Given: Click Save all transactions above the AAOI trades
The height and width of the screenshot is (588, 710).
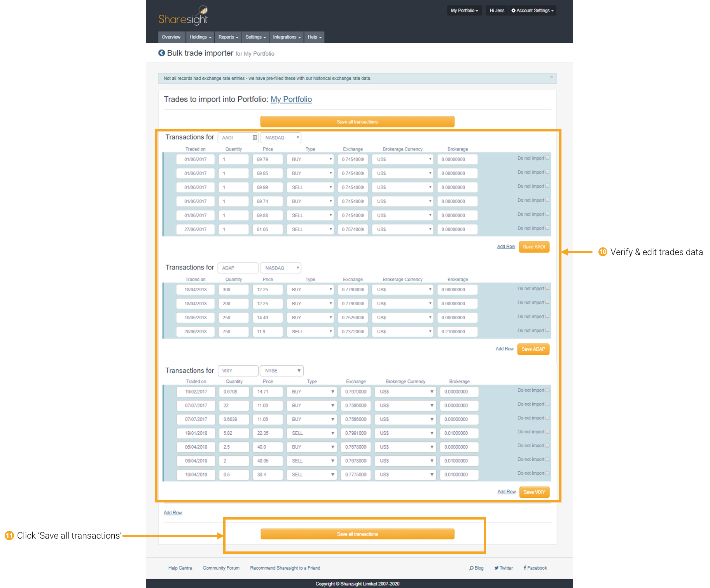Looking at the screenshot, I should coord(357,122).
